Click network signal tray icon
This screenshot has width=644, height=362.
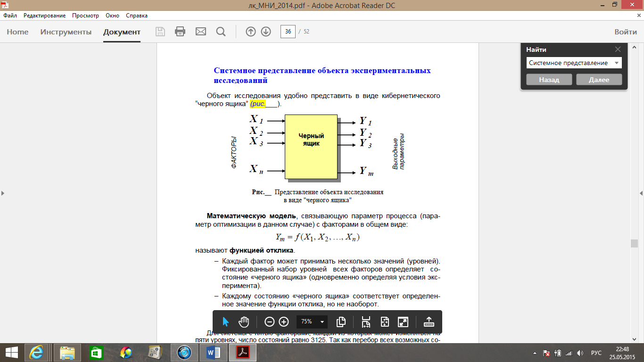tap(569, 353)
